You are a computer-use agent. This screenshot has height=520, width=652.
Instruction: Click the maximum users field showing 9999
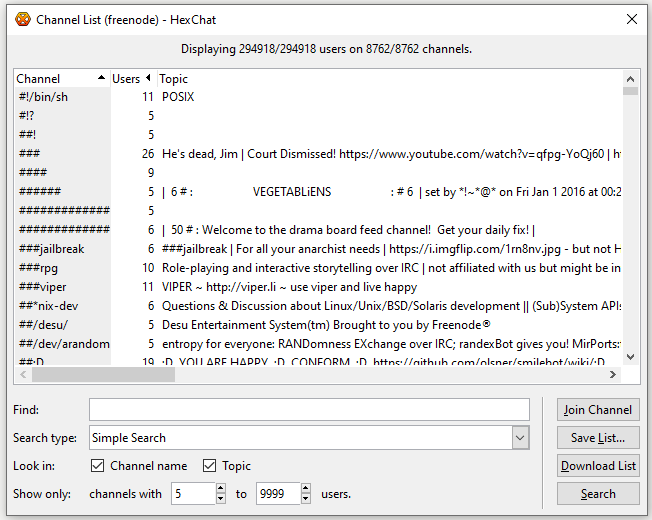pos(279,494)
